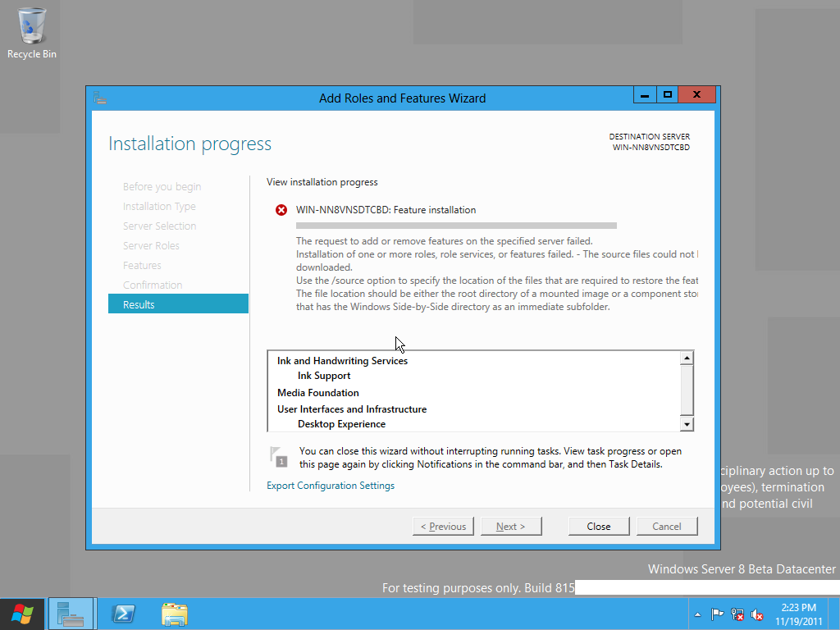Select 'User Interfaces and Infrastructure' entry
This screenshot has width=840, height=630.
click(352, 409)
